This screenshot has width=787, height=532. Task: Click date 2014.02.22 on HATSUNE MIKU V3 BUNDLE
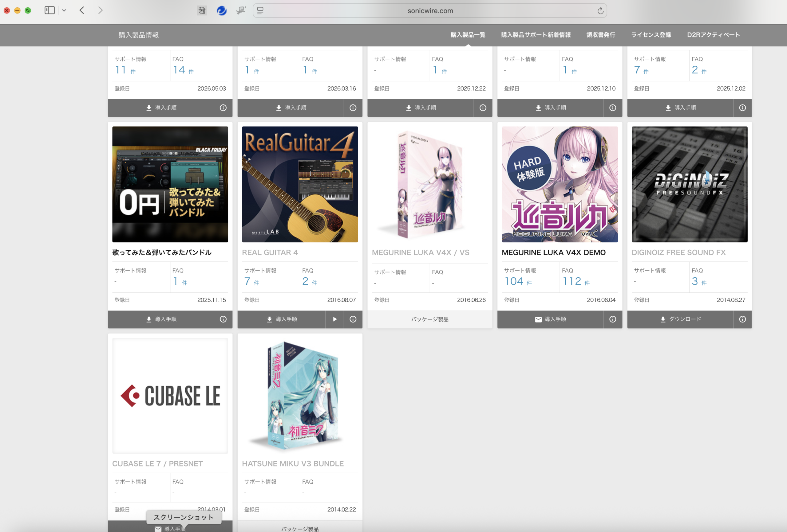point(341,509)
